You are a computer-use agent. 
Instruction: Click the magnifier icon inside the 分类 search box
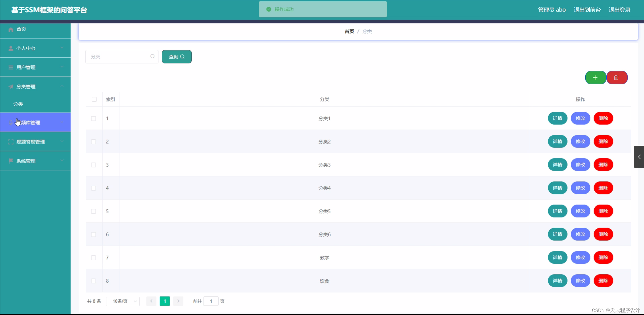(x=153, y=56)
